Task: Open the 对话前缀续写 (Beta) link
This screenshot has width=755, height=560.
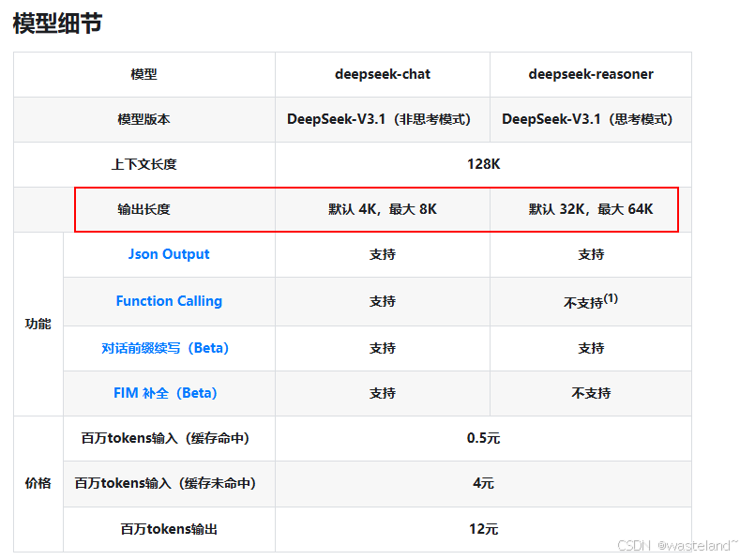Action: (165, 348)
